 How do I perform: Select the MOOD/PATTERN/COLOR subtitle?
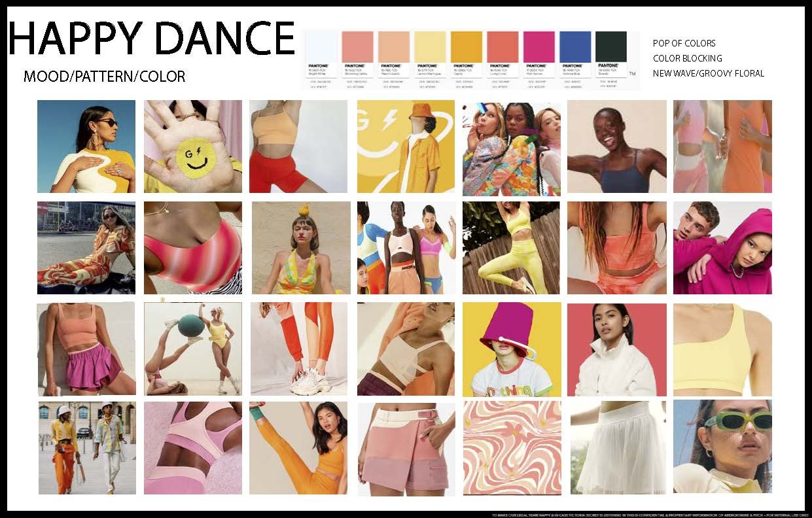point(104,77)
